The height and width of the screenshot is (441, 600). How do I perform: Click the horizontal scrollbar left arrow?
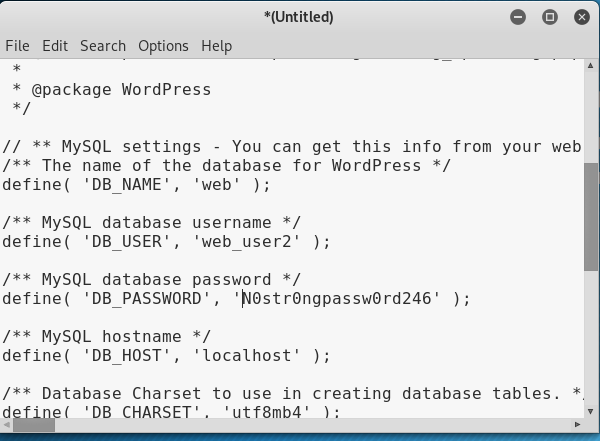pos(7,425)
